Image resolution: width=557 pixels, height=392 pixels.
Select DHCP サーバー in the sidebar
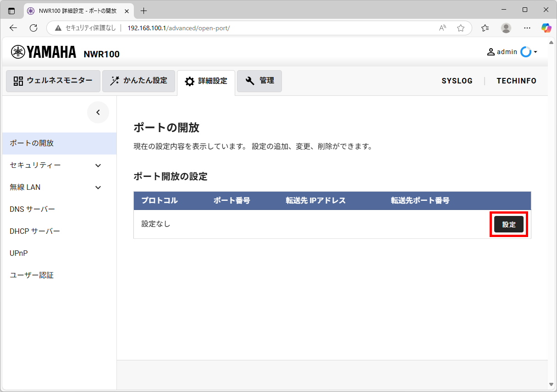pos(35,231)
